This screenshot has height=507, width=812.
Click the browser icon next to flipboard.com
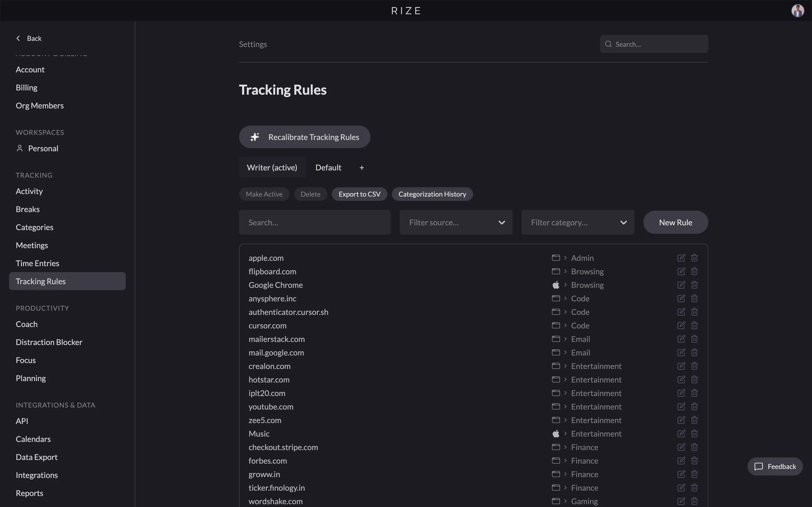click(x=556, y=271)
